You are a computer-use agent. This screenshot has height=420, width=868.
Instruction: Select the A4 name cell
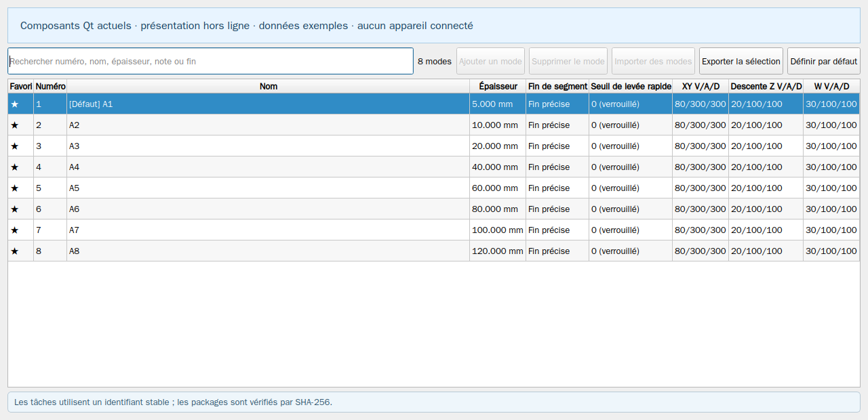pyautogui.click(x=269, y=167)
